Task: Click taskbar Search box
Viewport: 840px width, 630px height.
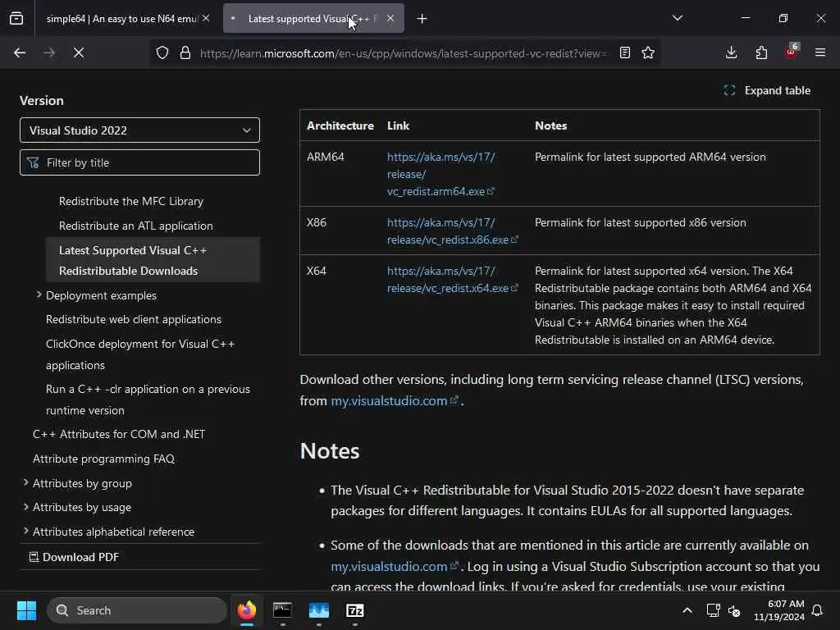Action: (137, 610)
